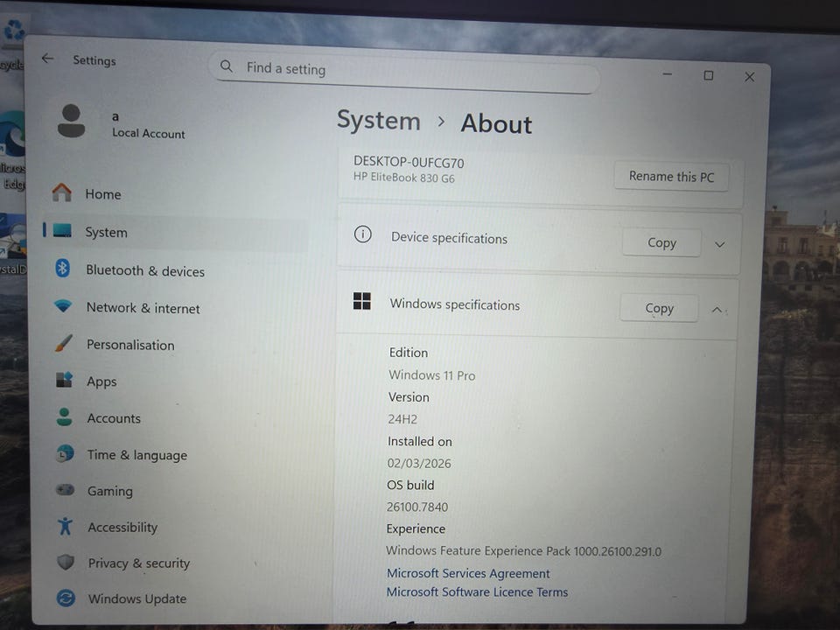Click the Windows 11 Pro edition value

click(431, 375)
